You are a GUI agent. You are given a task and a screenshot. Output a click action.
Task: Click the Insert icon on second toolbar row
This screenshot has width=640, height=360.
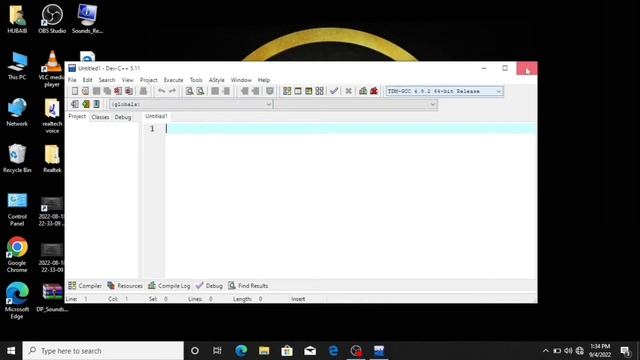click(75, 104)
